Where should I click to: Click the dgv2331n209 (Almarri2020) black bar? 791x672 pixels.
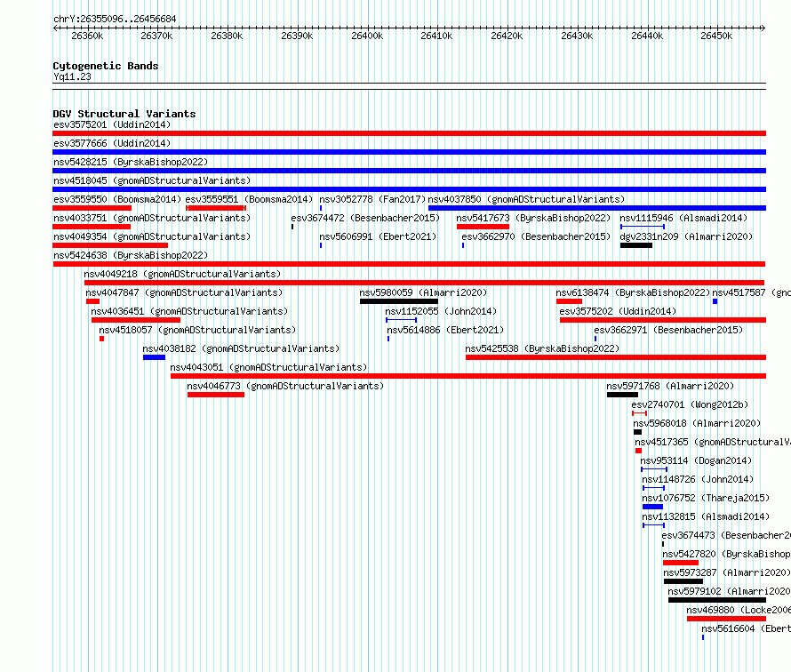(x=636, y=245)
